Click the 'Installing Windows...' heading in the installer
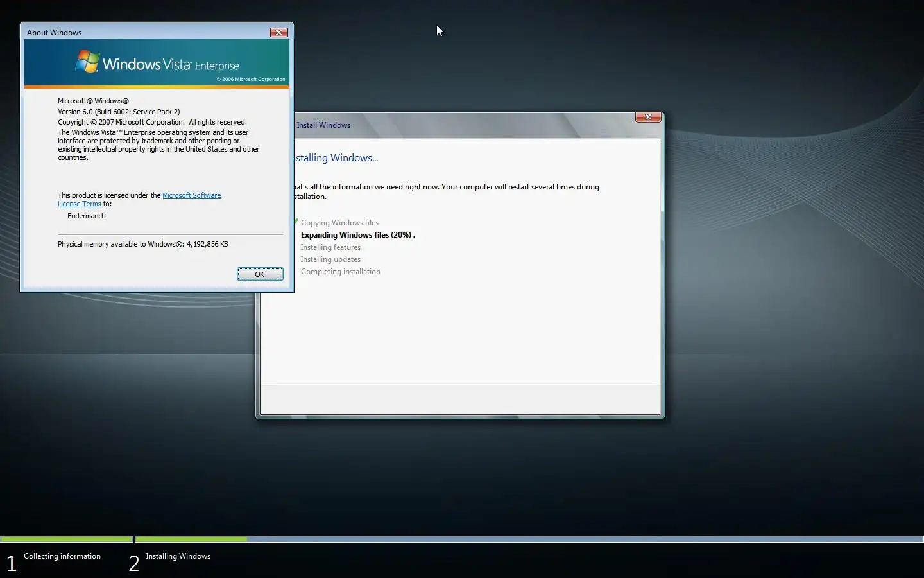 [x=336, y=158]
